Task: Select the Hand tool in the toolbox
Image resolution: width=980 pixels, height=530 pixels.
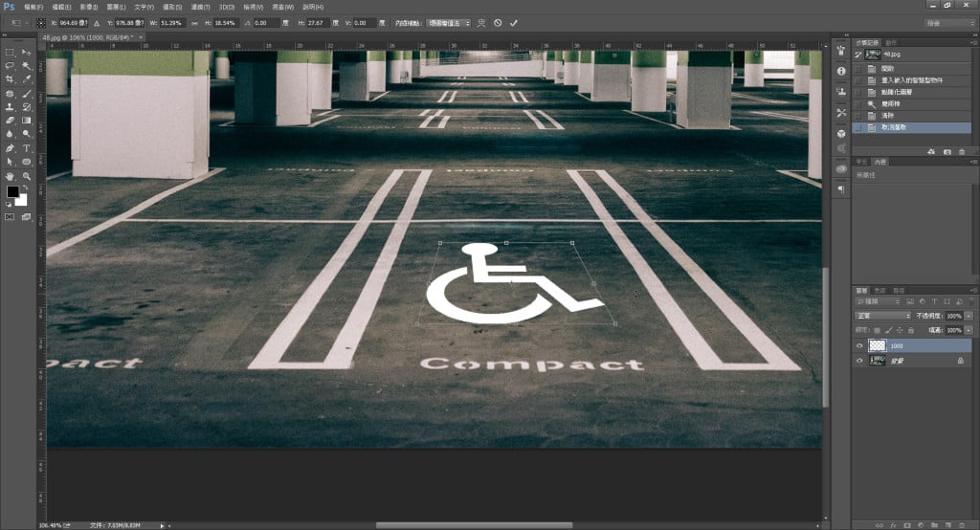Action: click(x=11, y=176)
